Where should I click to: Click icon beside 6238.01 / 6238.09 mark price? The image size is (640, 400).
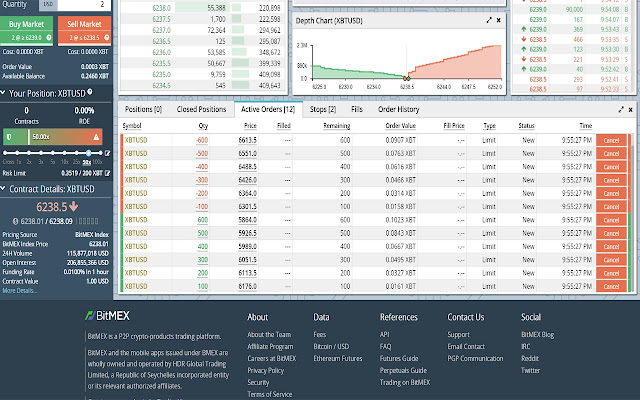pos(16,221)
